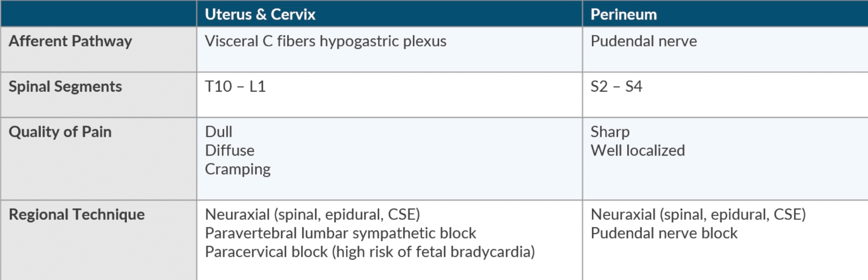This screenshot has width=868, height=280.
Task: Click the Pudendal nerve cell
Action: [643, 41]
